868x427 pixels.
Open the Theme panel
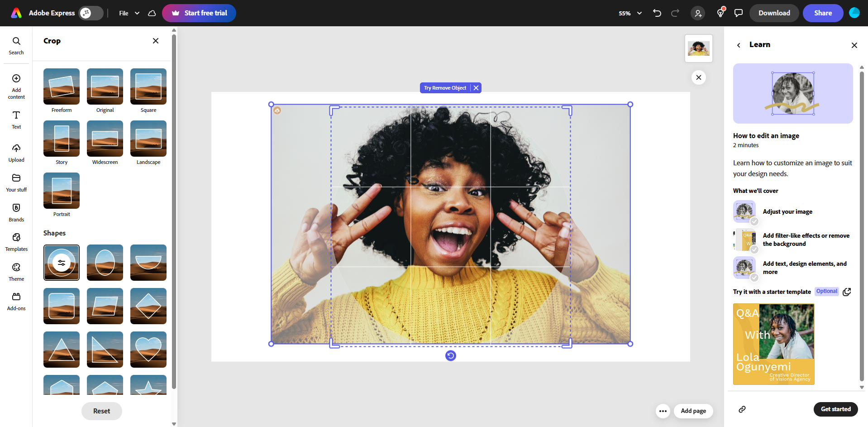tap(16, 271)
